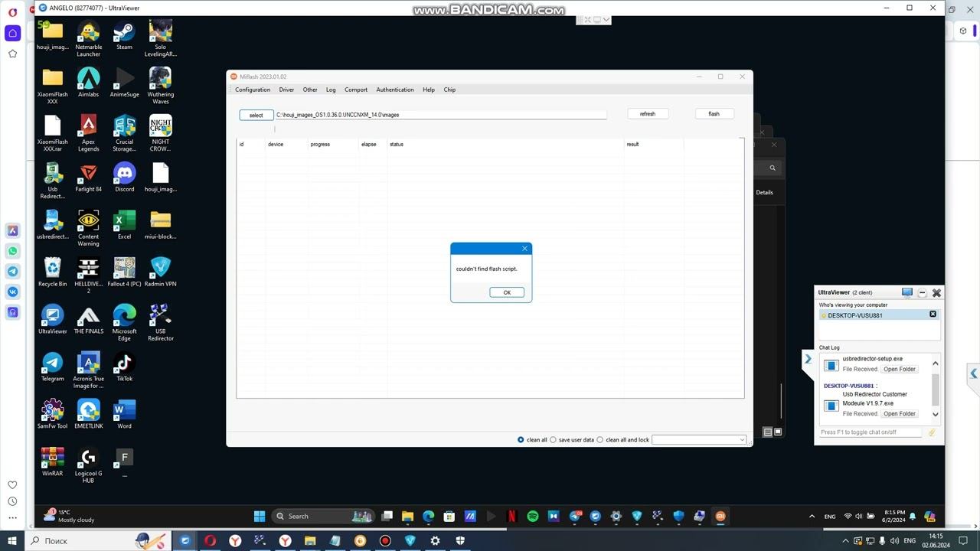Click Netflix icon in remote taskbar
This screenshot has height=551, width=980.
point(512,517)
